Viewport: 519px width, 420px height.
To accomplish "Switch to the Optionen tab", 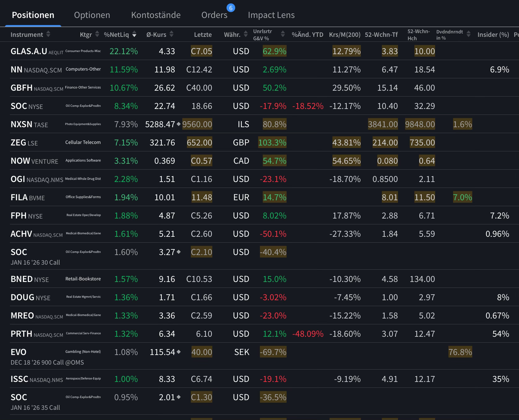I will point(92,15).
